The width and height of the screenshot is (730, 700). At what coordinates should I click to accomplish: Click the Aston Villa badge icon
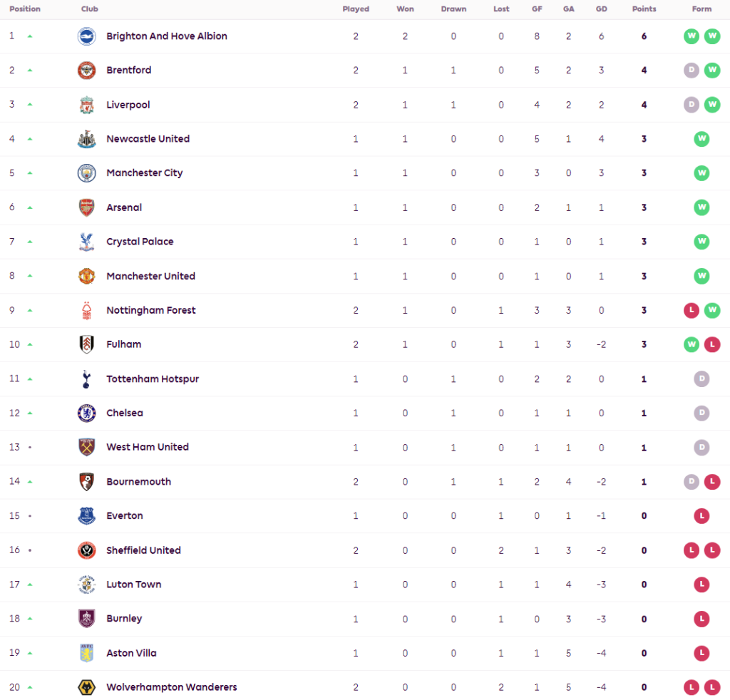(86, 653)
